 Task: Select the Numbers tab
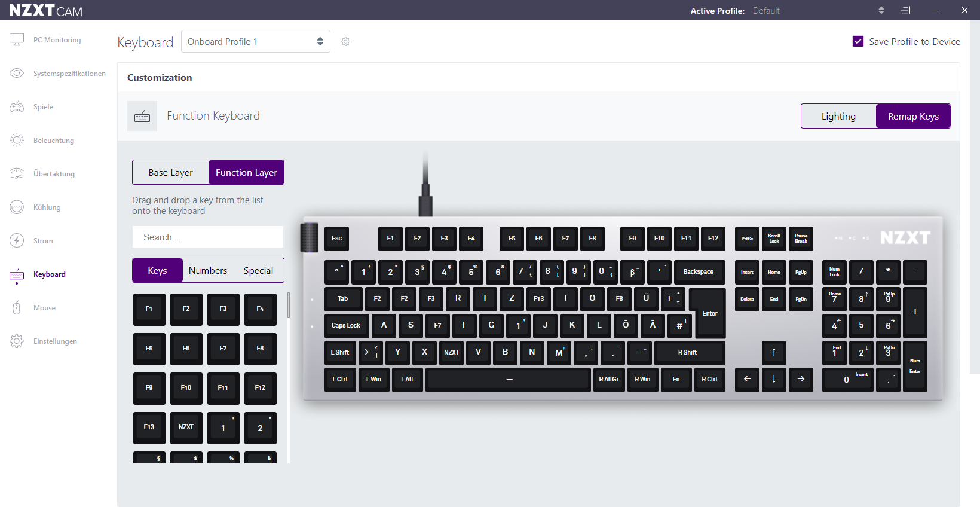click(x=208, y=270)
